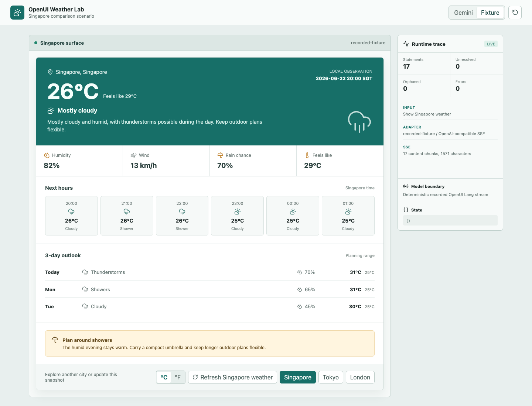Click the OpenUI Weather Lab logo icon

pyautogui.click(x=17, y=13)
